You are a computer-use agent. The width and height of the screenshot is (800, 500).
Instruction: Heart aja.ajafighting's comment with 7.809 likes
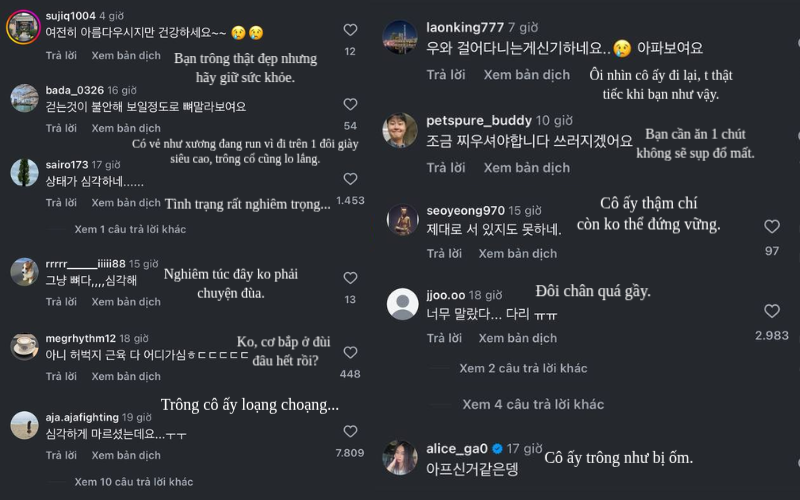(350, 432)
